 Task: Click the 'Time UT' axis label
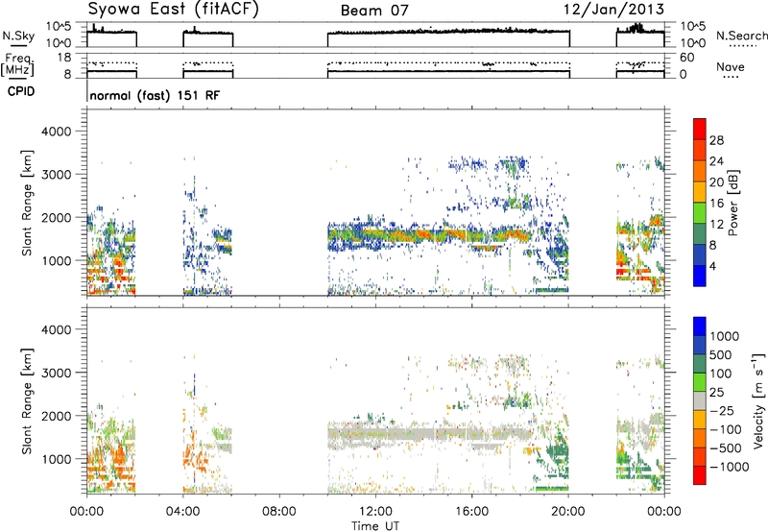tap(375, 526)
